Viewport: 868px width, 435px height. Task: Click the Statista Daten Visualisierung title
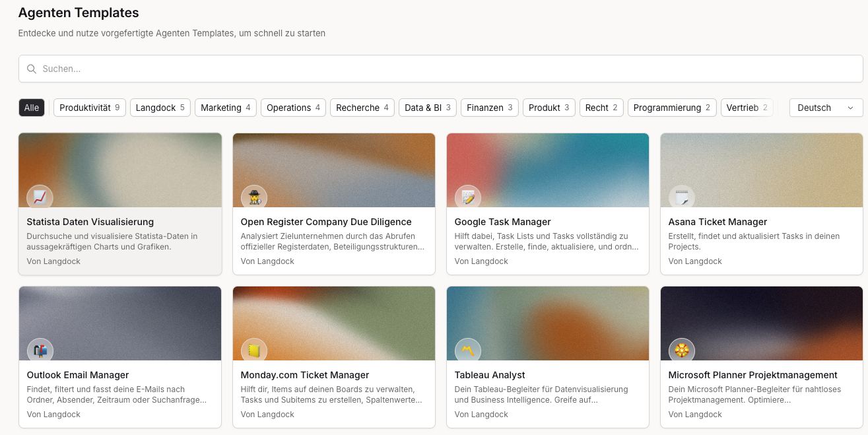[90, 222]
